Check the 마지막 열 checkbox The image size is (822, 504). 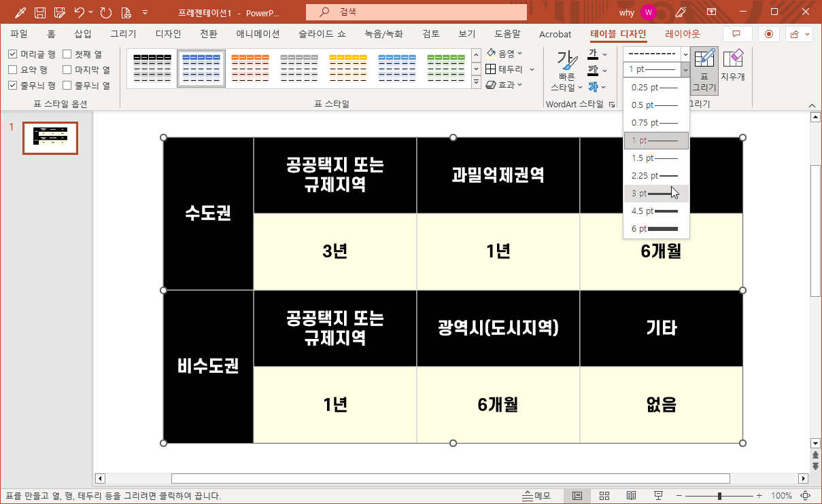coord(67,69)
